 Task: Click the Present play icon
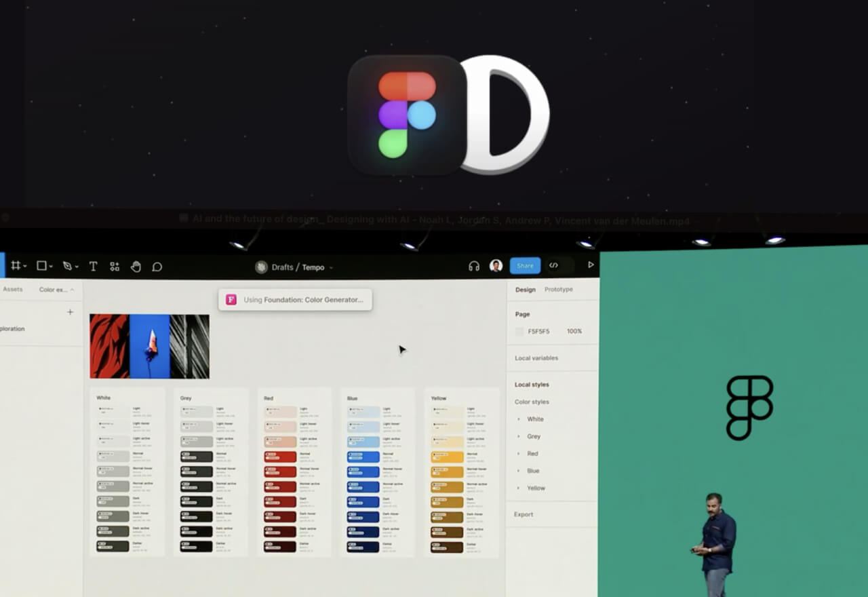point(591,265)
